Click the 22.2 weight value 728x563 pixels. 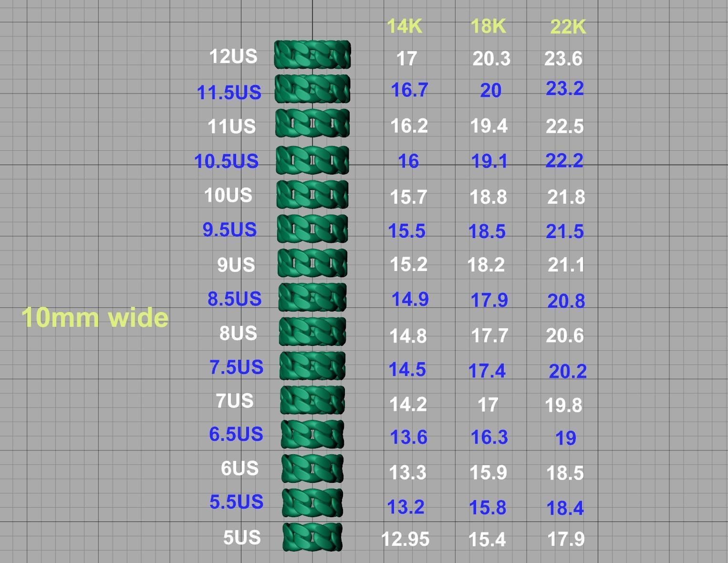tap(564, 160)
